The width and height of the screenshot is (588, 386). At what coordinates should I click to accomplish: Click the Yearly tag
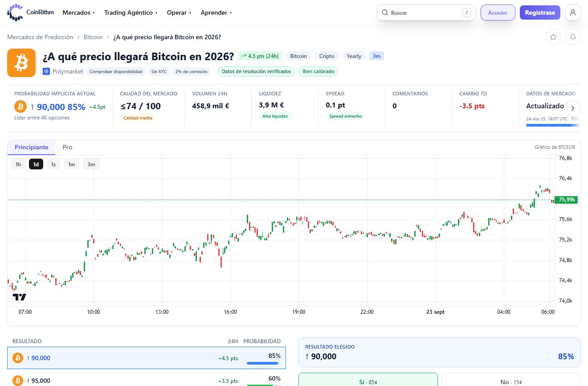pos(354,56)
